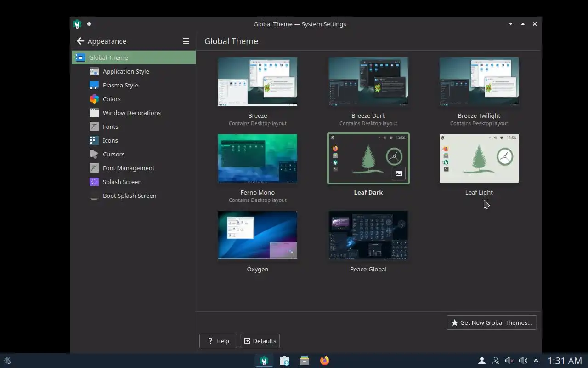
Task: Click System Settings taskbar icon
Action: point(264,361)
